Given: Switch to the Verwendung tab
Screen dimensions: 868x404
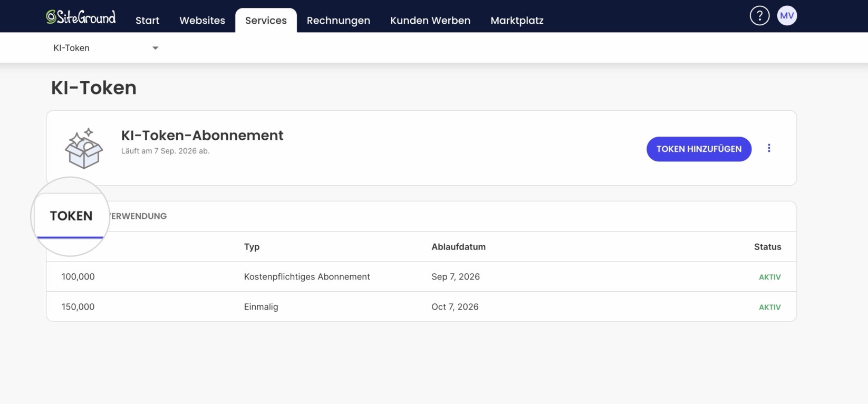Looking at the screenshot, I should [138, 216].
